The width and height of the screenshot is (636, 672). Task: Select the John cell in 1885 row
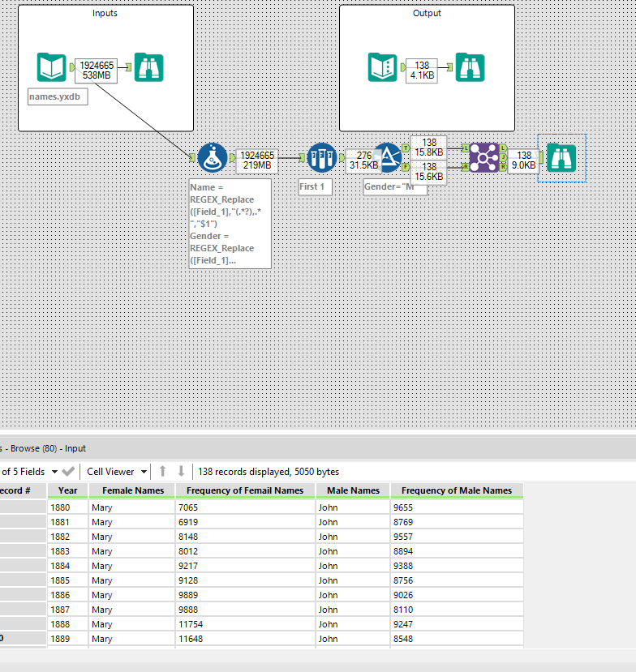click(x=353, y=580)
